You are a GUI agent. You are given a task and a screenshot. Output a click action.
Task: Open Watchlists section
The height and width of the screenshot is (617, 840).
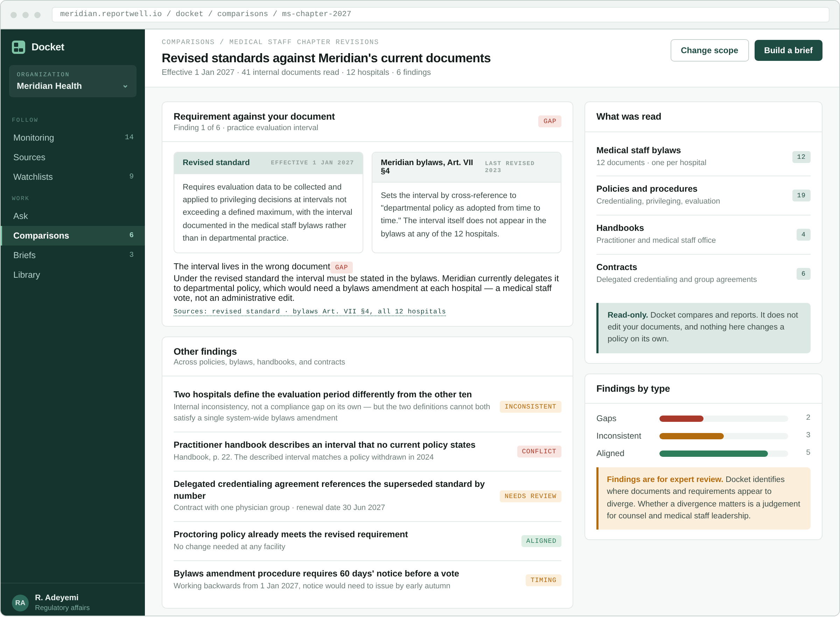(72, 177)
